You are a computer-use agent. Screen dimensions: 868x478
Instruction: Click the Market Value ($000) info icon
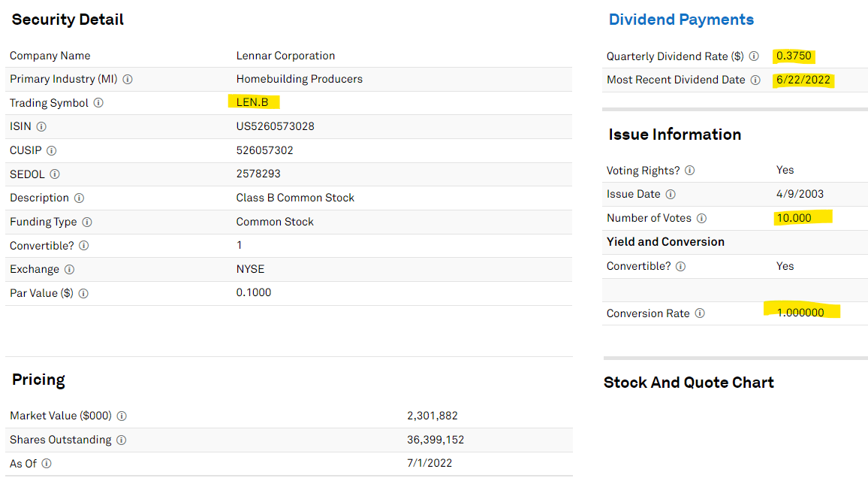pos(122,416)
